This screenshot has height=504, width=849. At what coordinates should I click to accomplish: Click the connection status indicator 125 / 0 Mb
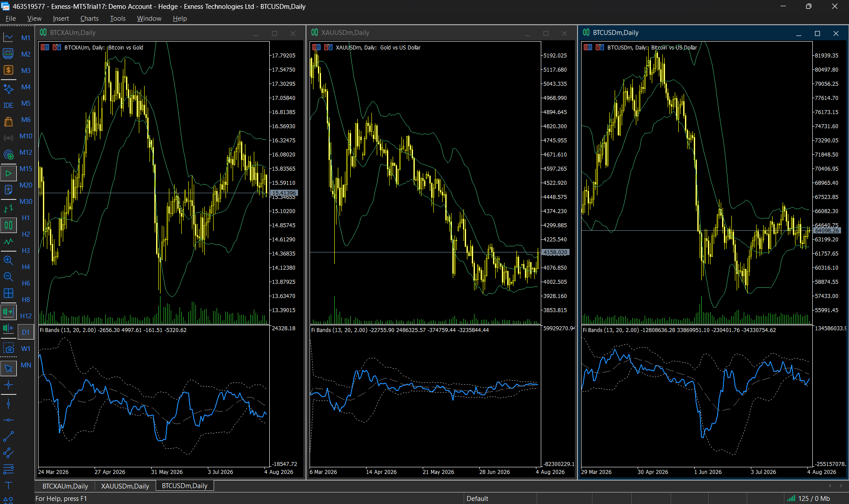pyautogui.click(x=808, y=499)
